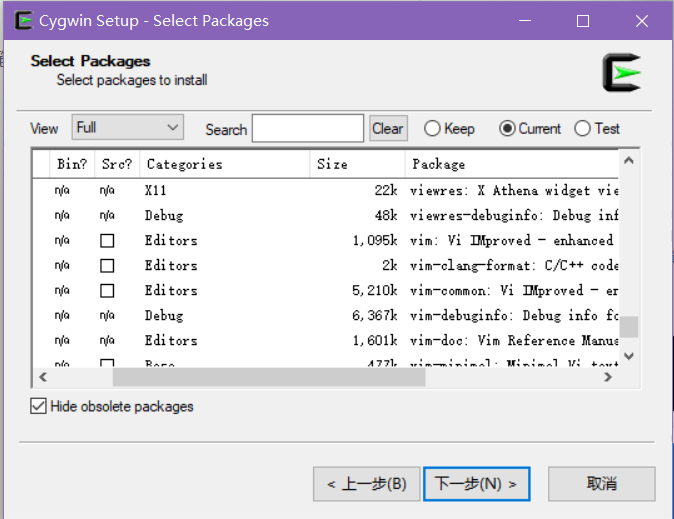Click the Bin n/a cell in the vim-doc row
This screenshot has width=674, height=519.
coord(62,341)
